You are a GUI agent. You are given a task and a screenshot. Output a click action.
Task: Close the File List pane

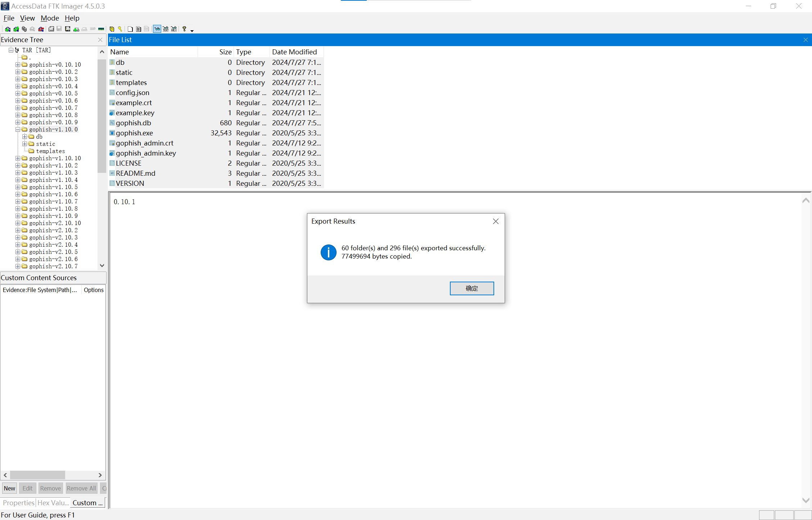point(806,40)
